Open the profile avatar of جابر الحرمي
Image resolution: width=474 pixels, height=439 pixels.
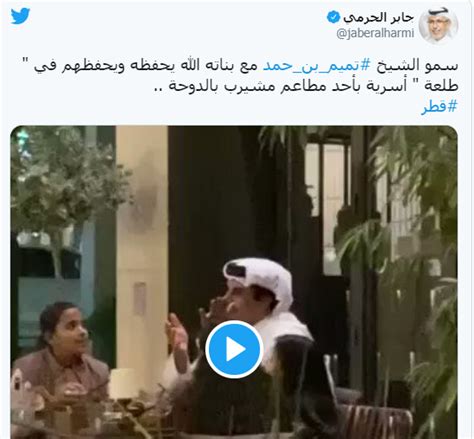[438, 27]
